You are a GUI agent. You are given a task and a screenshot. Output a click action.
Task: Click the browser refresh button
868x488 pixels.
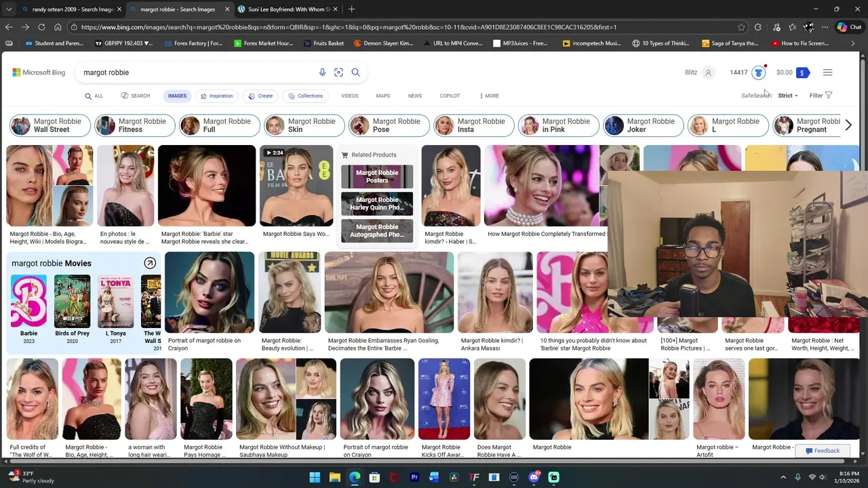coord(41,27)
